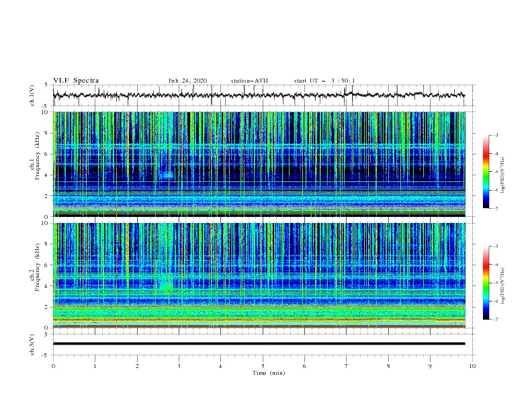Screen dimensions: 532x411
Task: Click the "2" tick on the time axis
Action: click(x=137, y=366)
